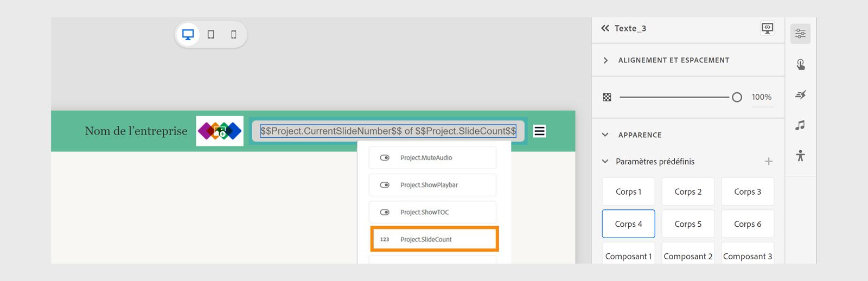This screenshot has width=868, height=281.
Task: Apply the Composant 3 preset
Action: [x=748, y=253]
